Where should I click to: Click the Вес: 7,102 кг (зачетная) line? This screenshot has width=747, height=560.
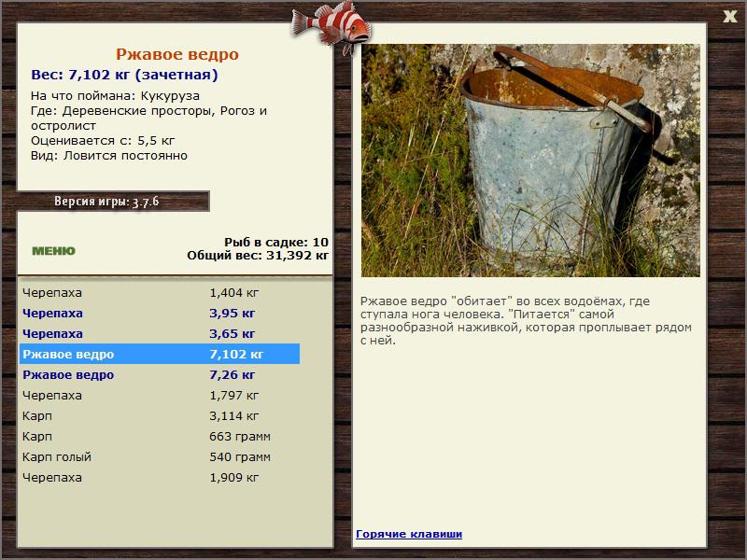124,75
